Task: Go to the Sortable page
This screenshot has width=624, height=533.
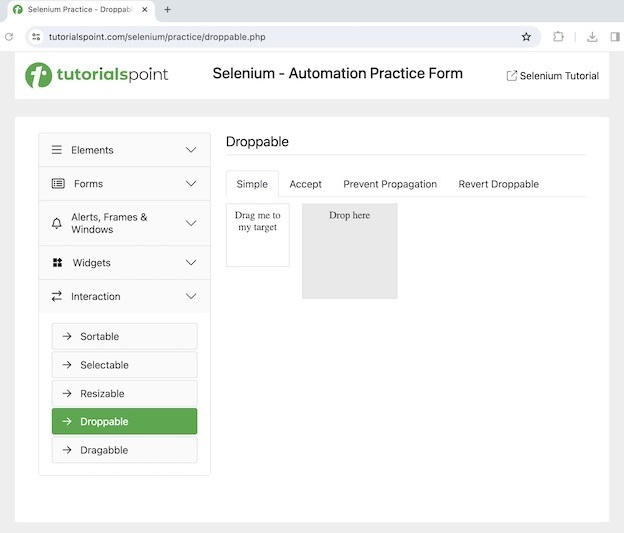Action: click(x=124, y=337)
